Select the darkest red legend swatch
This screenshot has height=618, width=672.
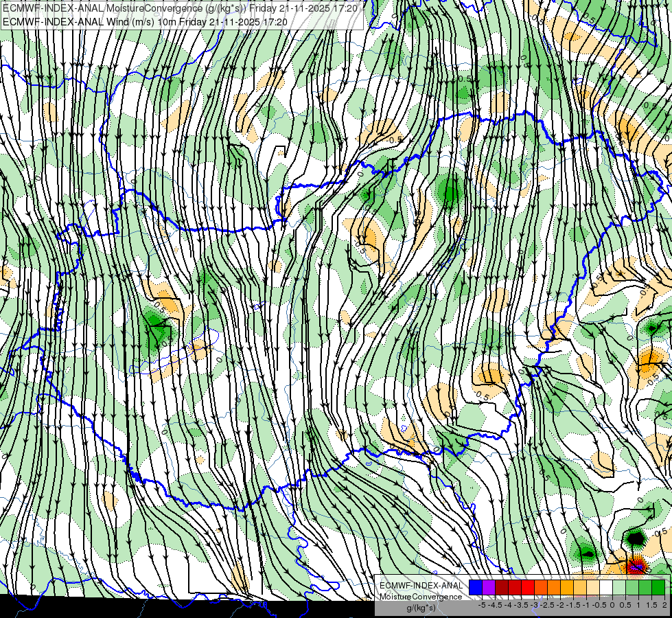502,588
